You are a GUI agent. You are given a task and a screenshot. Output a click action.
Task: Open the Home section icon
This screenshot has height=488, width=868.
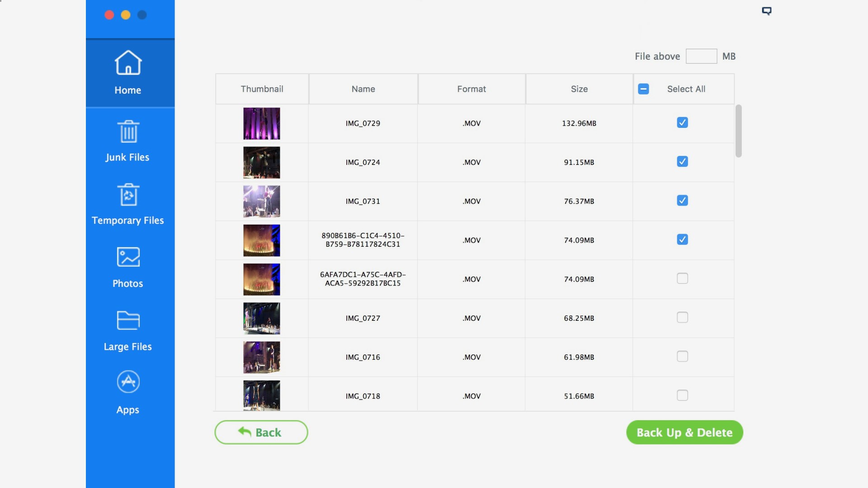point(128,63)
